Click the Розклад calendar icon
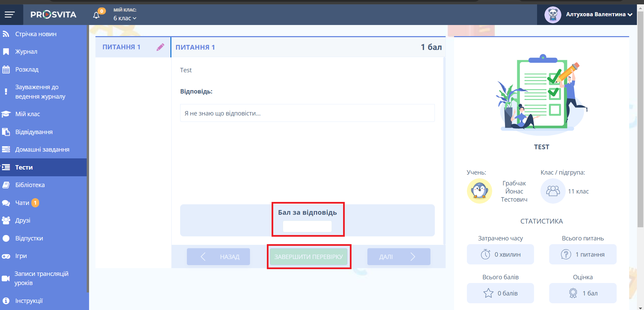 [6, 70]
